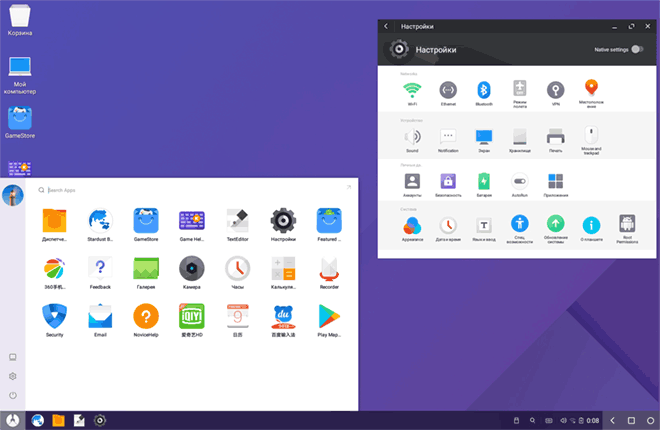Open the location pin setting

click(591, 94)
